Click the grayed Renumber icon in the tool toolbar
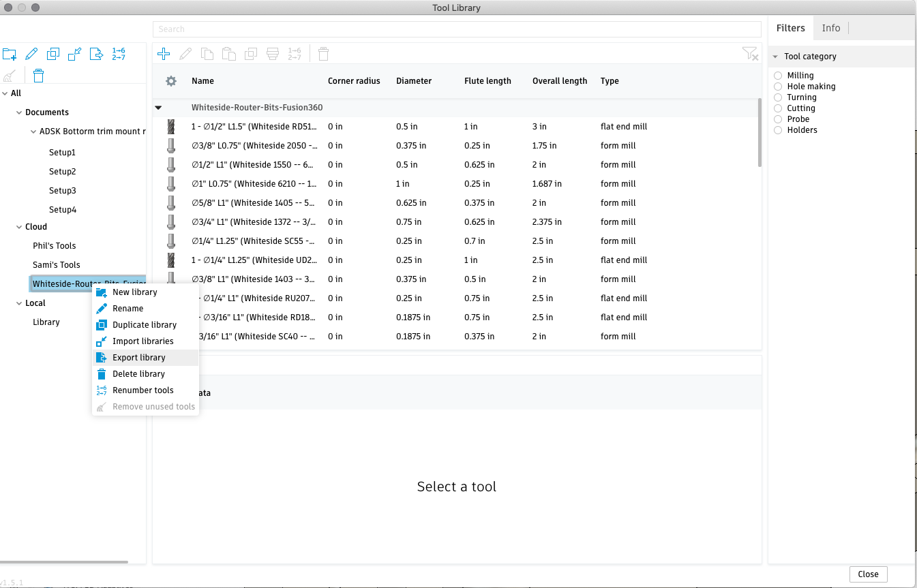This screenshot has width=917, height=588. pyautogui.click(x=295, y=53)
